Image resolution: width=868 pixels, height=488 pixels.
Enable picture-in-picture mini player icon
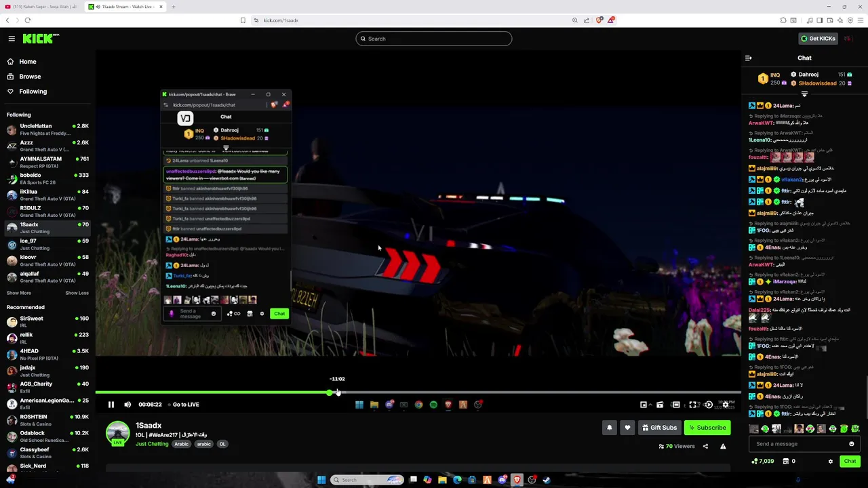click(644, 405)
